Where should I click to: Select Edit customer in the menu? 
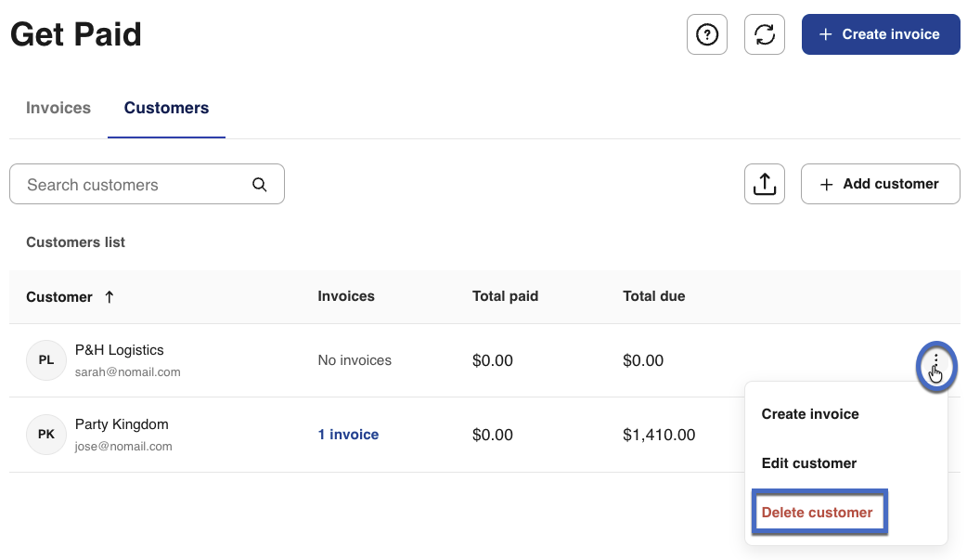point(809,463)
